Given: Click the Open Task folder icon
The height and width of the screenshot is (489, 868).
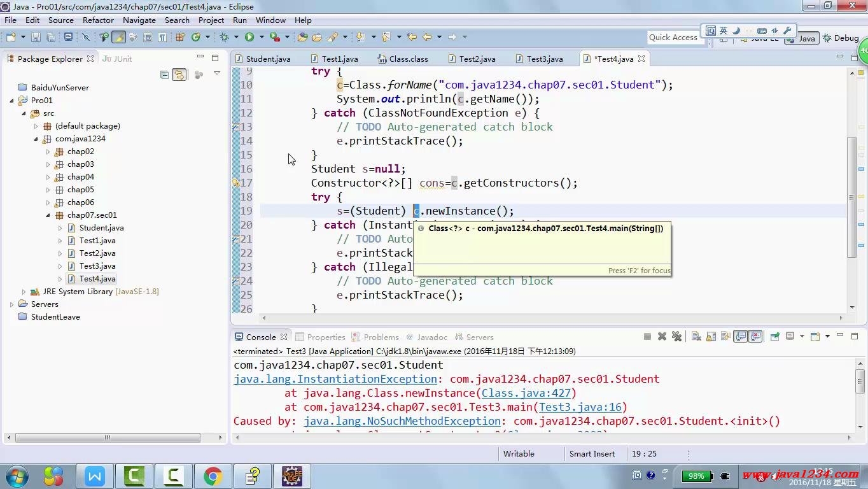Looking at the screenshot, I should 317,37.
